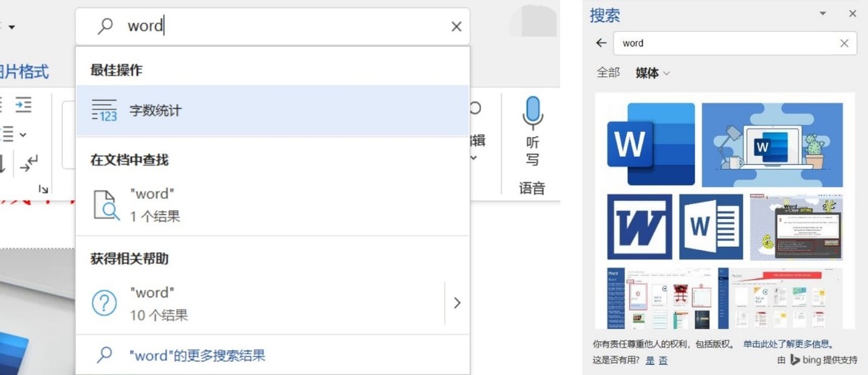Open the line spacing dropdown arrow
The height and width of the screenshot is (375, 868).
[x=23, y=134]
